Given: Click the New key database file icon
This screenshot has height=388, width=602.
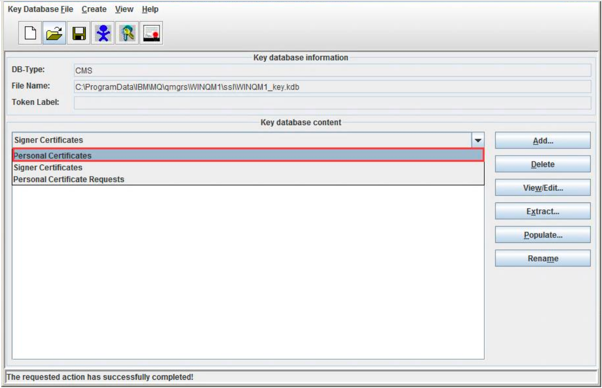Looking at the screenshot, I should [30, 33].
